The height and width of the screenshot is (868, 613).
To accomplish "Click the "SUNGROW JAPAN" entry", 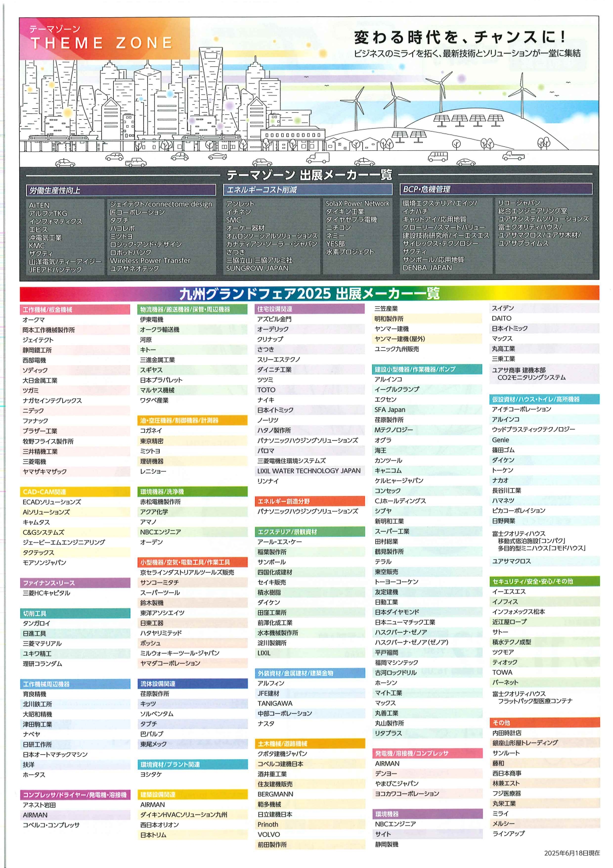I will (257, 268).
